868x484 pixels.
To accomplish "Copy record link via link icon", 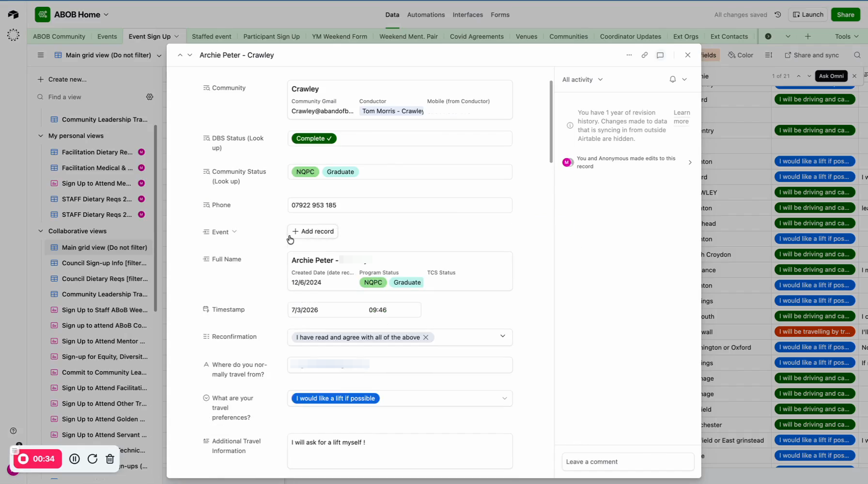I will click(x=644, y=55).
